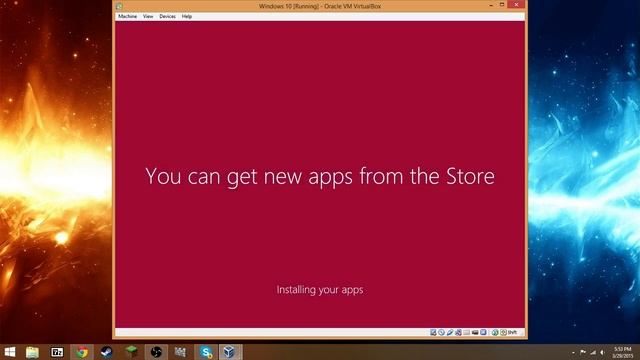This screenshot has width=640, height=360.
Task: Launch Minecraft grass block taskbar icon
Action: (x=131, y=352)
